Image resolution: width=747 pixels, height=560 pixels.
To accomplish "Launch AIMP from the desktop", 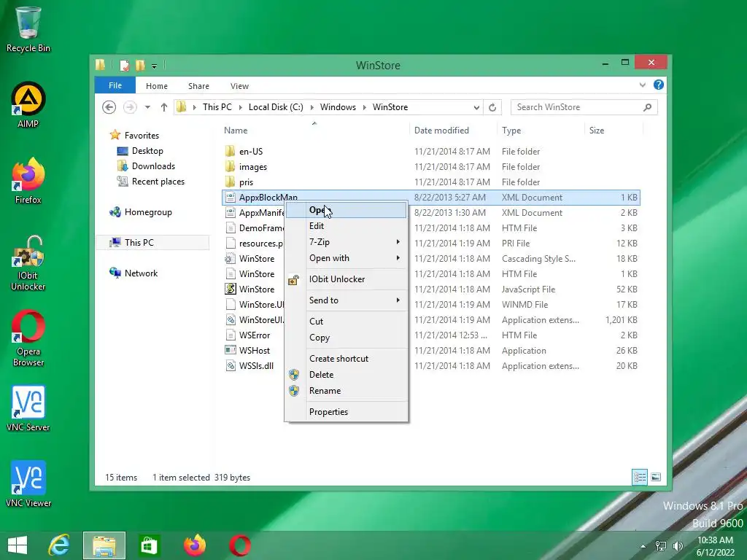I will [x=28, y=105].
